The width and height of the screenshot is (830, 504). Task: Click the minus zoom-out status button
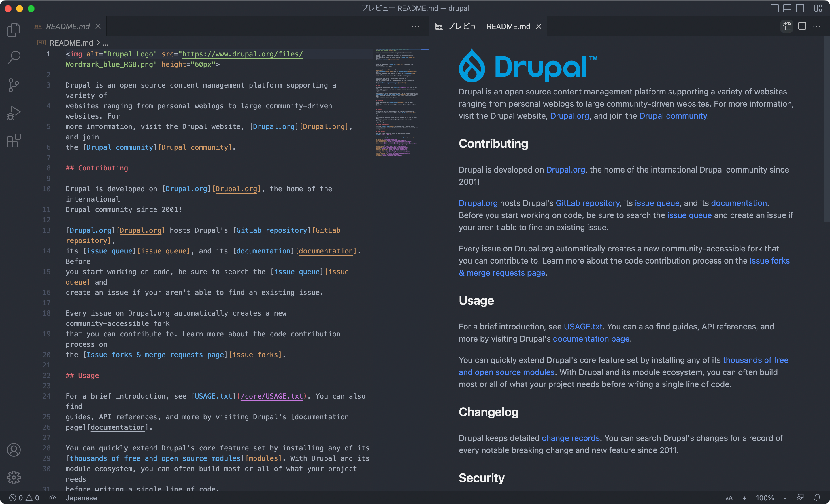click(785, 498)
